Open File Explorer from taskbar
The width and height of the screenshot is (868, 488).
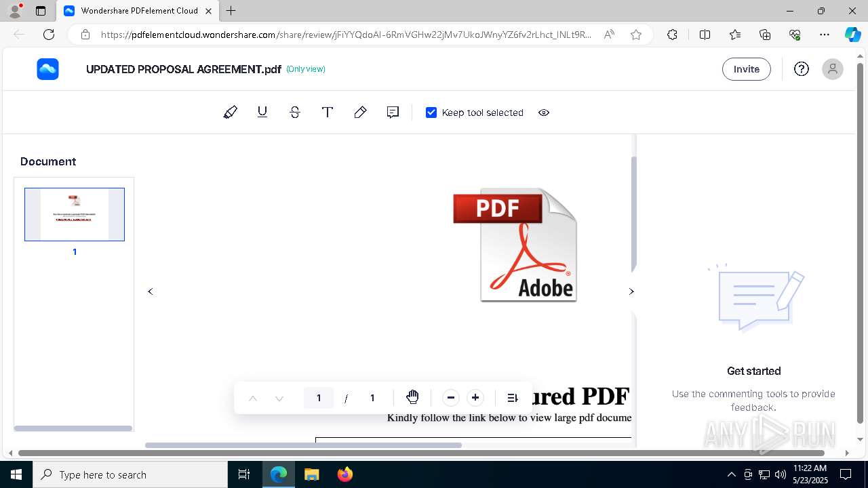pyautogui.click(x=311, y=474)
